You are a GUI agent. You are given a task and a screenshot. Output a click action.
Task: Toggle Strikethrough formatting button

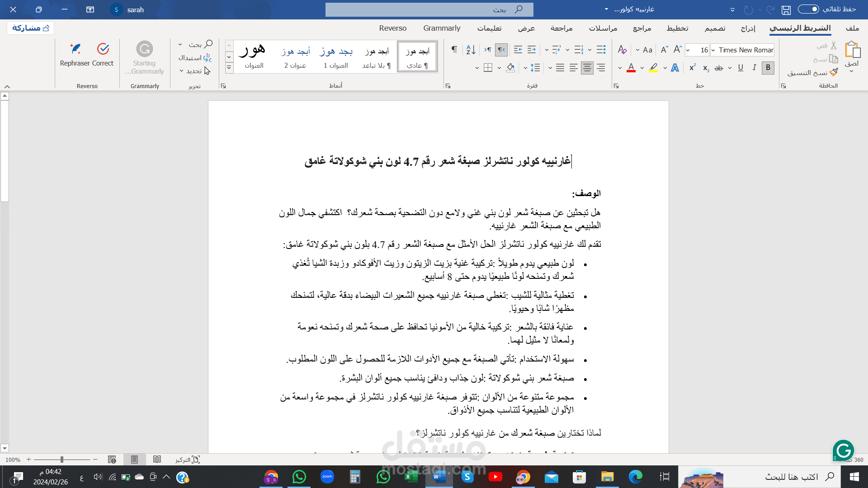click(x=719, y=68)
